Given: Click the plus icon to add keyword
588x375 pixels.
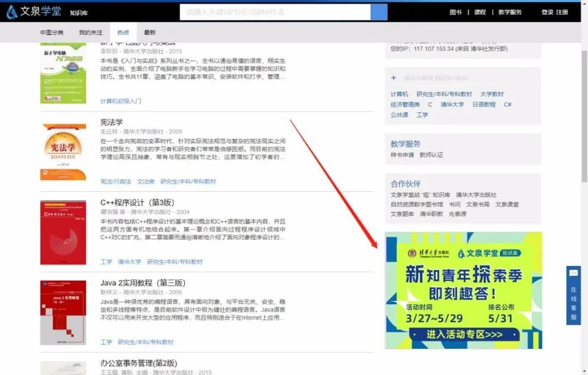Looking at the screenshot, I should tap(393, 78).
